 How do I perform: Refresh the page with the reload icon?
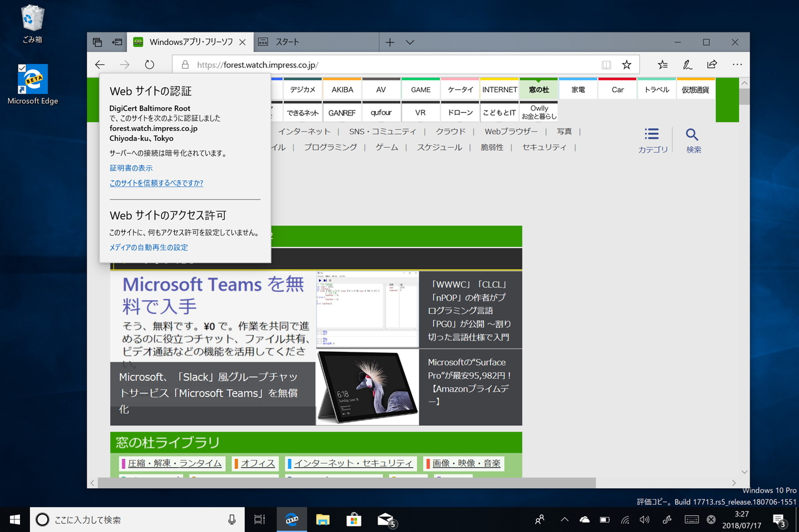[x=149, y=64]
